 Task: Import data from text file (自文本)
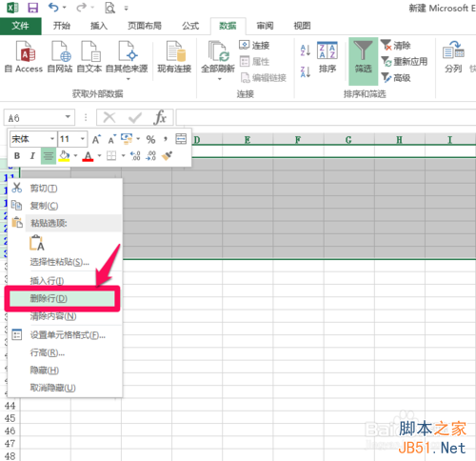(x=89, y=57)
